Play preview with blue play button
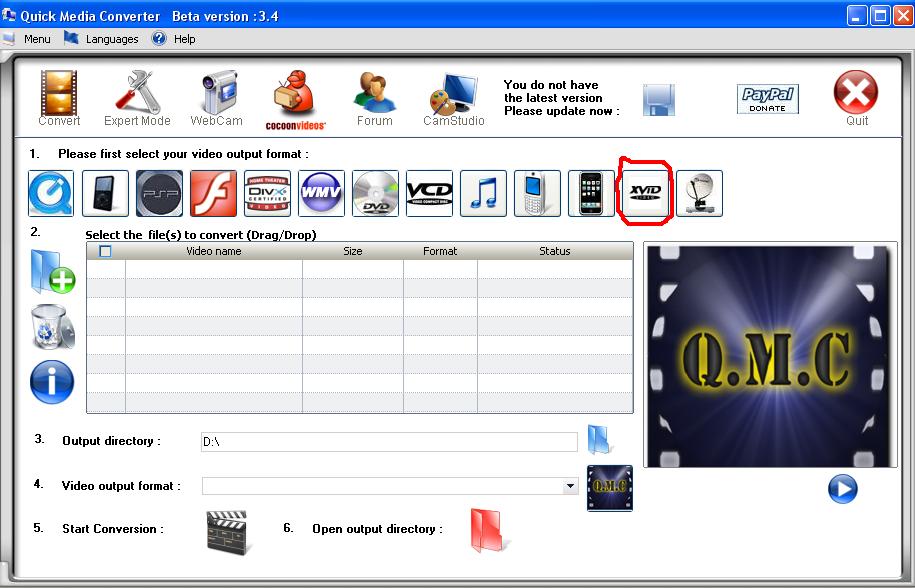Image resolution: width=915 pixels, height=588 pixels. click(x=843, y=489)
